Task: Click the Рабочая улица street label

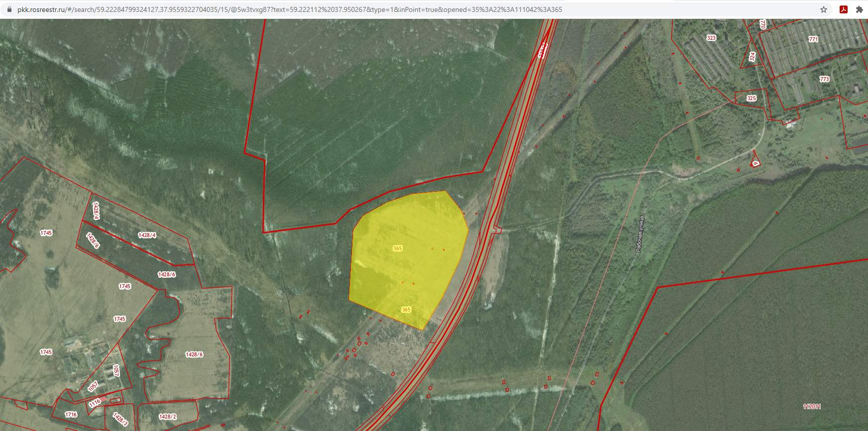Action: pos(641,234)
